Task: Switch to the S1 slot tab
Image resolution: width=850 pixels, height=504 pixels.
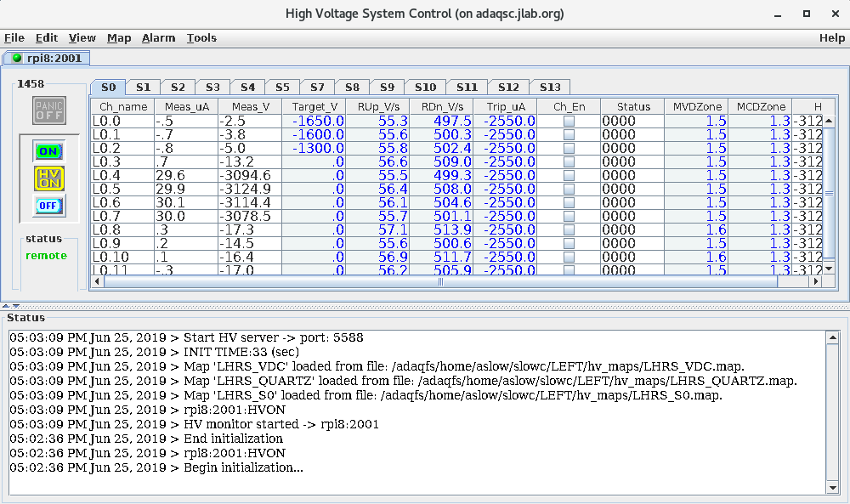Action: 143,88
